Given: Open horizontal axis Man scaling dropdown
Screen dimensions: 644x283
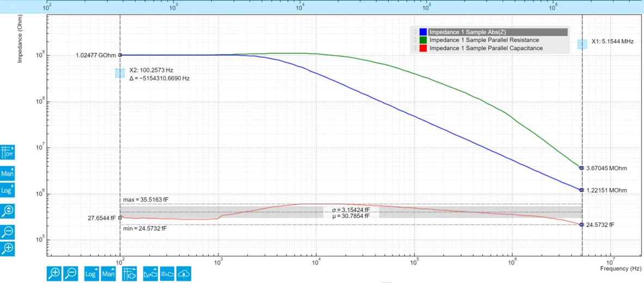Looking at the screenshot, I should point(109,273).
